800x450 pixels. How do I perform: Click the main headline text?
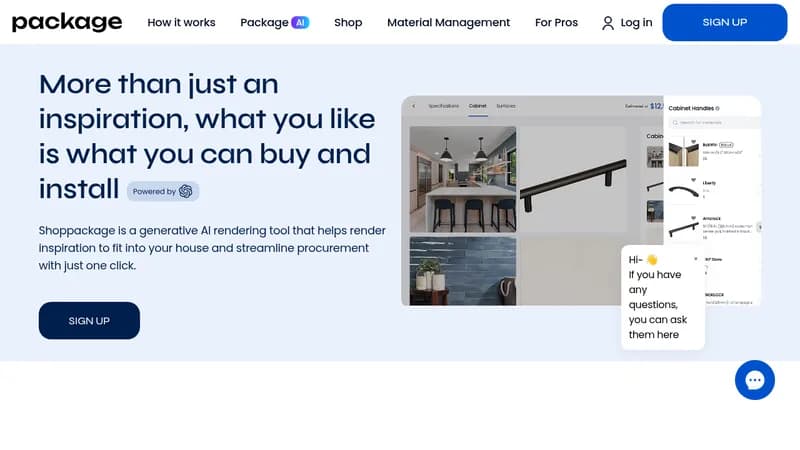(x=207, y=136)
